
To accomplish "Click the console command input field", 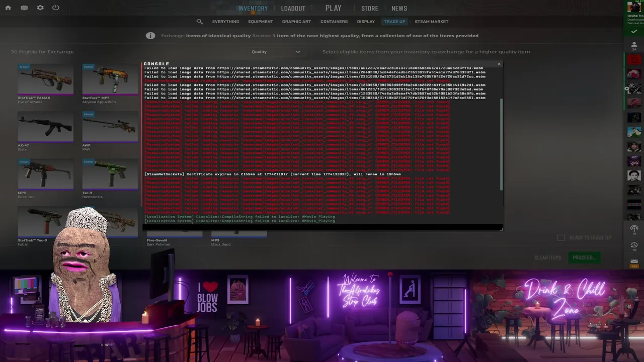I will click(x=322, y=227).
